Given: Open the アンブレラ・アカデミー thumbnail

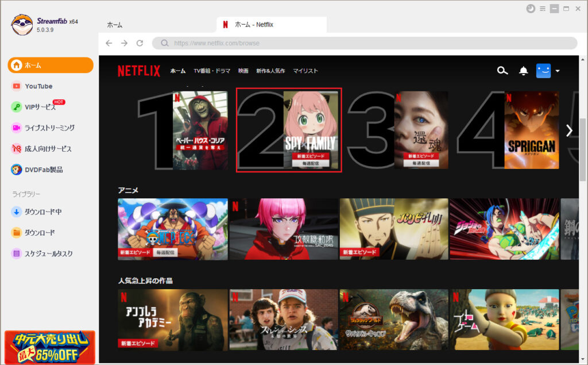Looking at the screenshot, I should tap(173, 320).
